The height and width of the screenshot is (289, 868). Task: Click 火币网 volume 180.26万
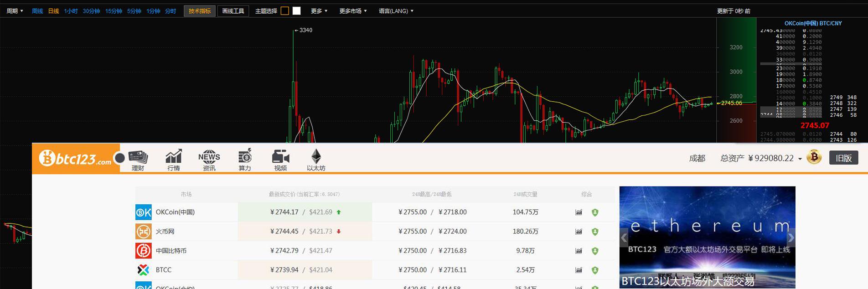[525, 232]
